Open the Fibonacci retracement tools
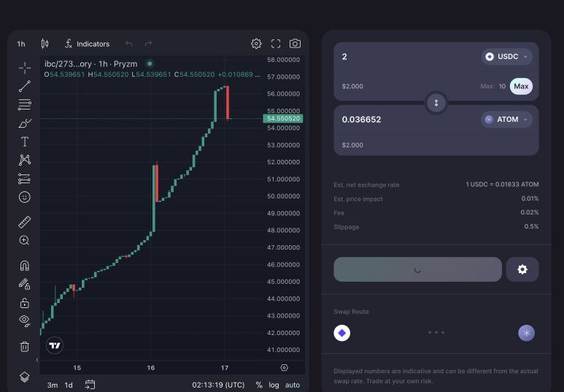Image resolution: width=564 pixels, height=392 pixels. (x=25, y=104)
